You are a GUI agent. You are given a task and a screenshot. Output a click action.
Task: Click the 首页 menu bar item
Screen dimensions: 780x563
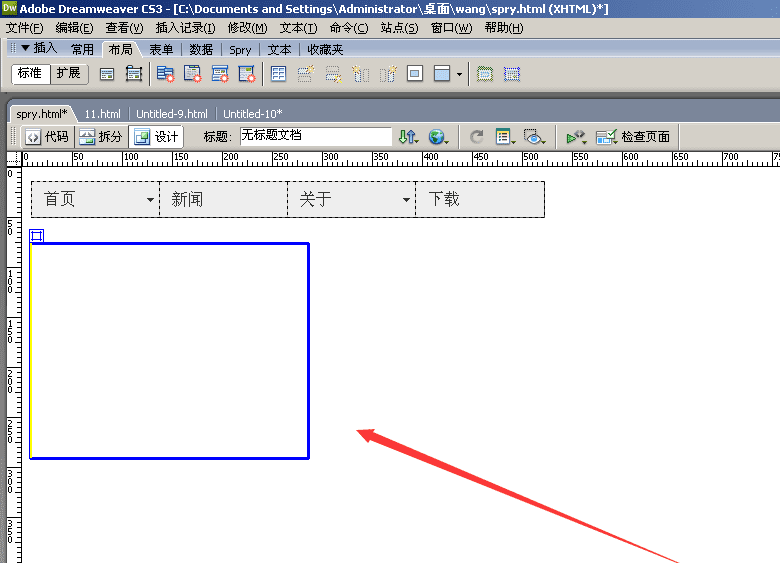point(96,199)
